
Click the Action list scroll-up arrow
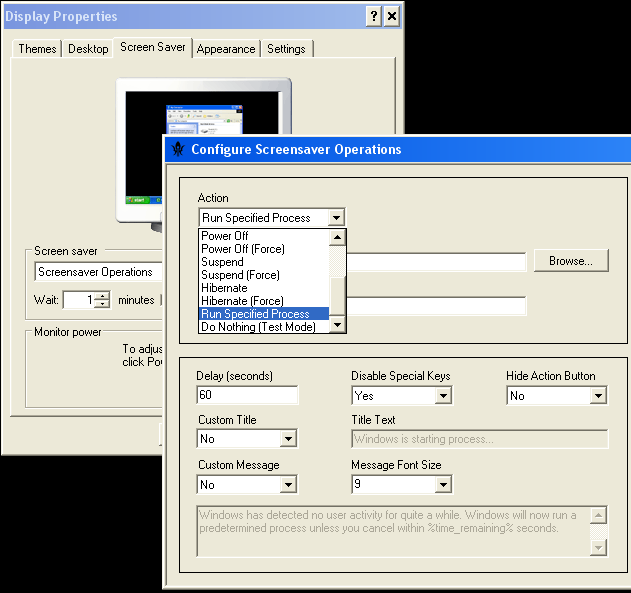tap(338, 237)
